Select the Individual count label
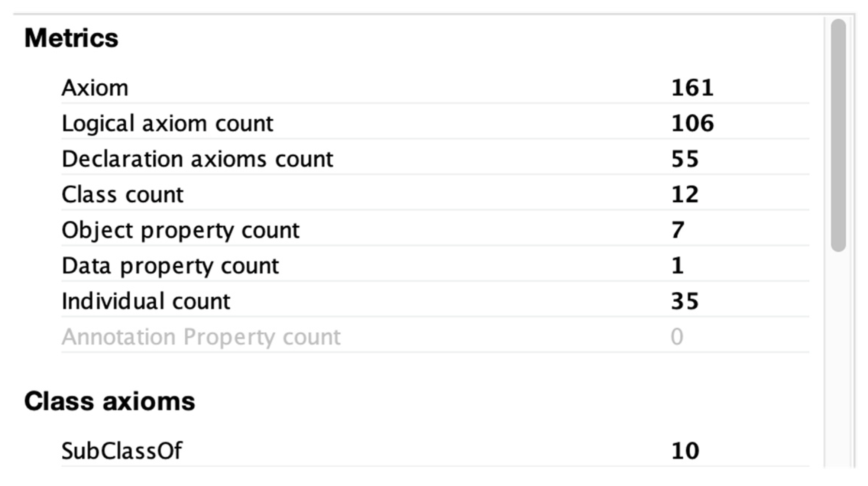The height and width of the screenshot is (486, 868). pos(146,301)
